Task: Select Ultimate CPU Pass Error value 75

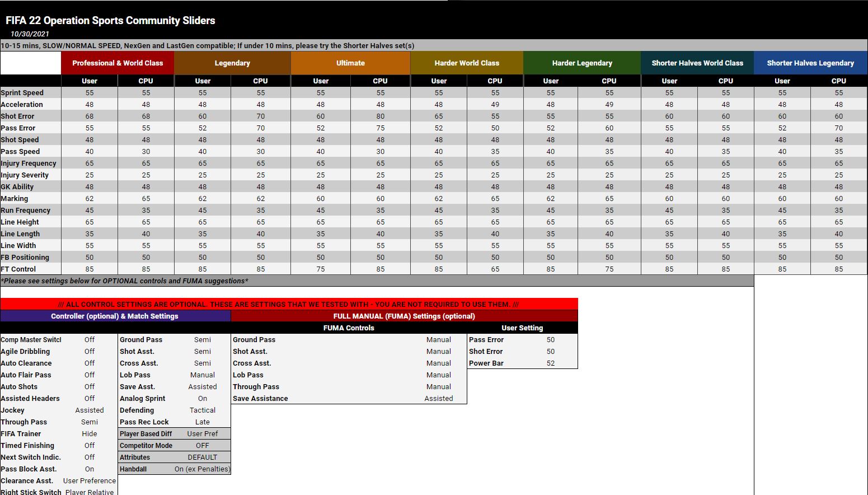Action: pos(381,128)
